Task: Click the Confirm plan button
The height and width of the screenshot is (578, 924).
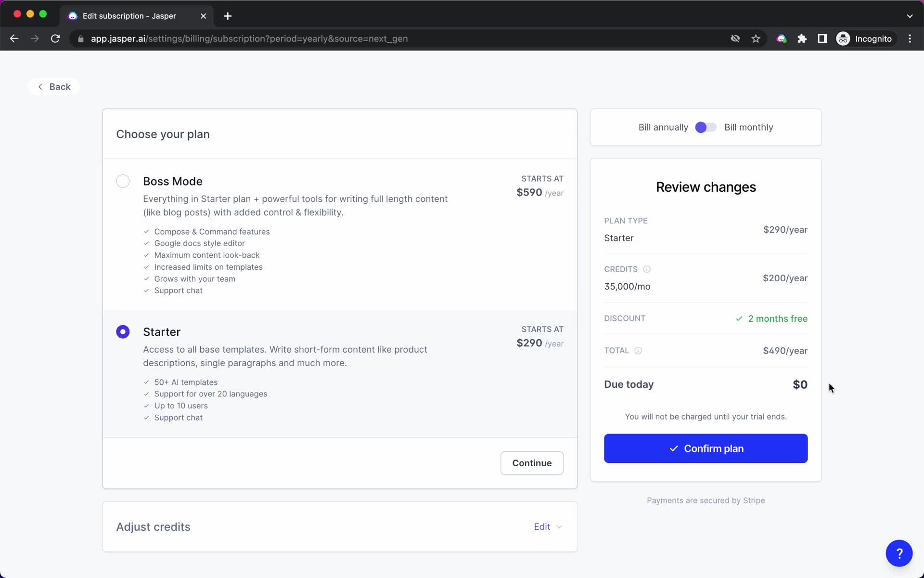Action: pos(706,448)
